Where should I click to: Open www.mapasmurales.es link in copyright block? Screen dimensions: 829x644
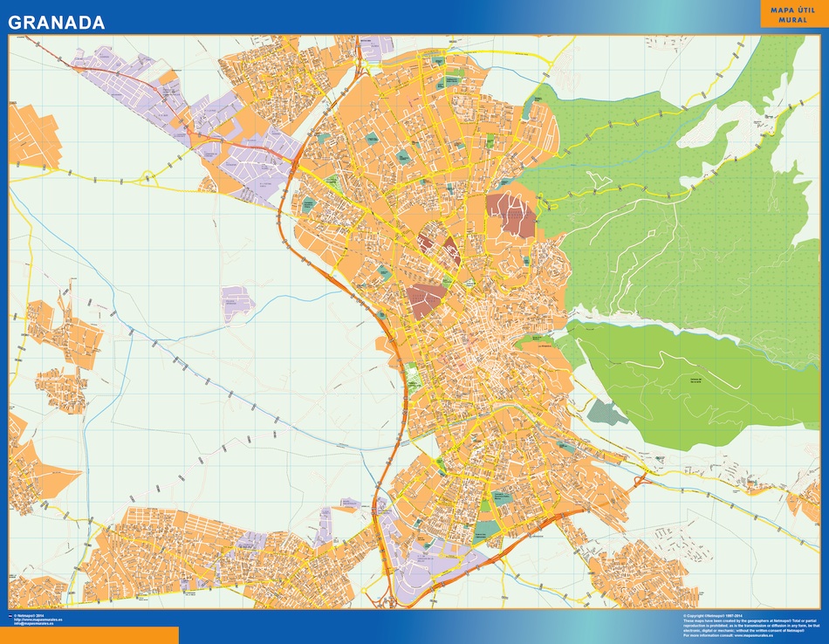pyautogui.click(x=754, y=635)
